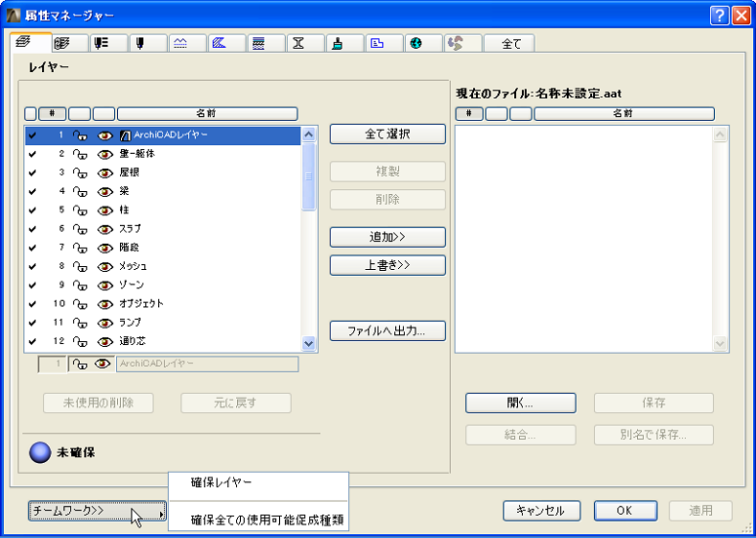Image resolution: width=756 pixels, height=538 pixels.
Task: Open the Cities globe tab icon
Action: (423, 43)
